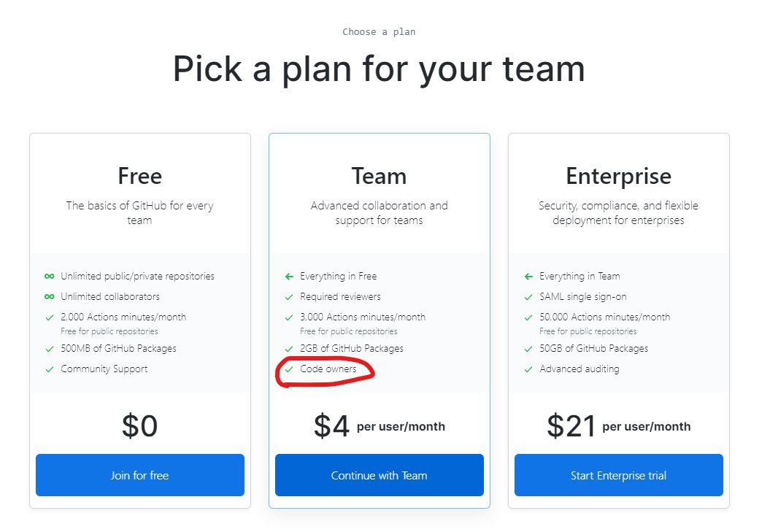The height and width of the screenshot is (532, 778).
Task: Select the Team plan heading
Action: click(379, 176)
